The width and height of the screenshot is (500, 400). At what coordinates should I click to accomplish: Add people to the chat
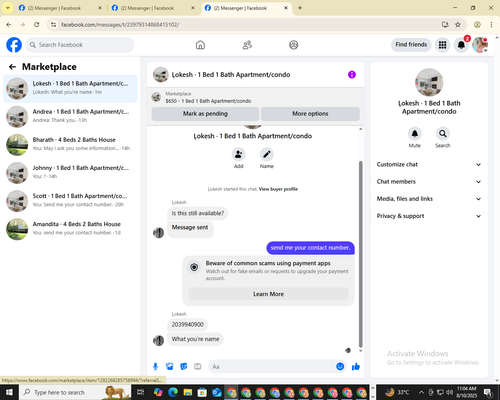pos(239,154)
